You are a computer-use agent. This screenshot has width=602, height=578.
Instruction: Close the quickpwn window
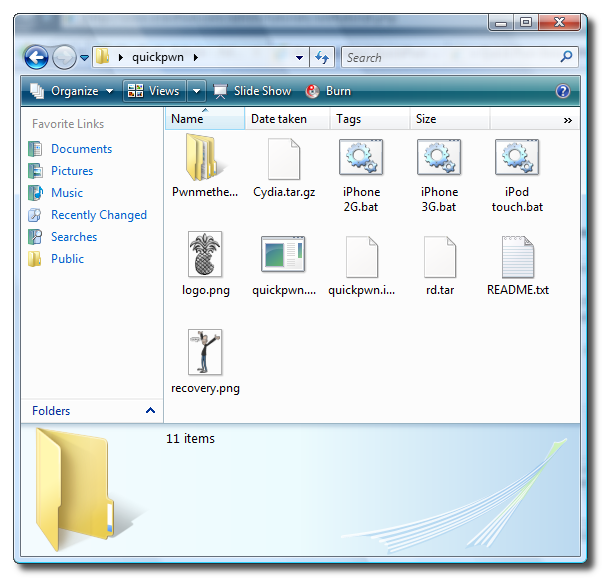point(559,22)
